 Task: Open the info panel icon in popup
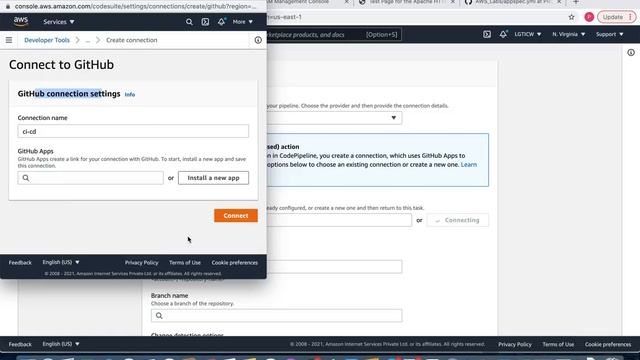258,40
